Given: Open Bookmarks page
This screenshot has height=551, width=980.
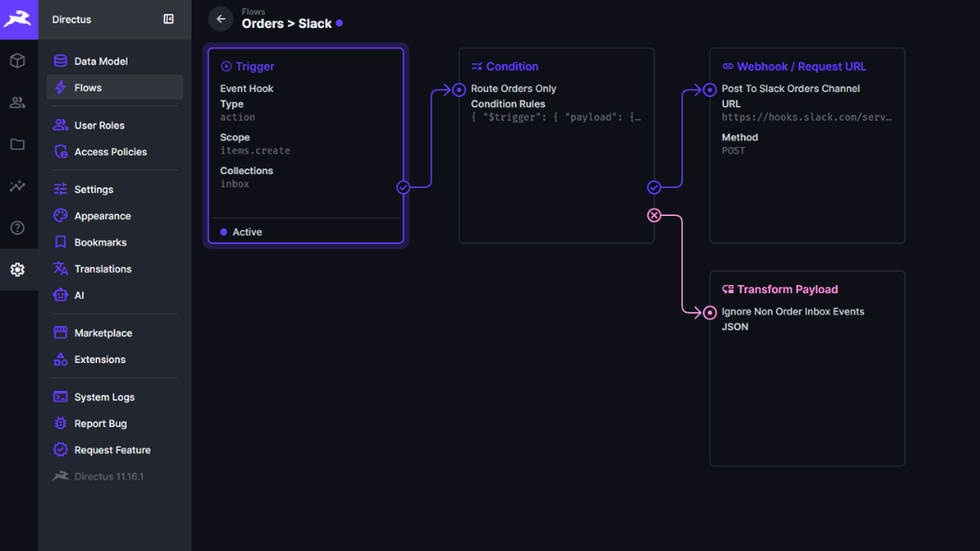Looking at the screenshot, I should (115, 242).
